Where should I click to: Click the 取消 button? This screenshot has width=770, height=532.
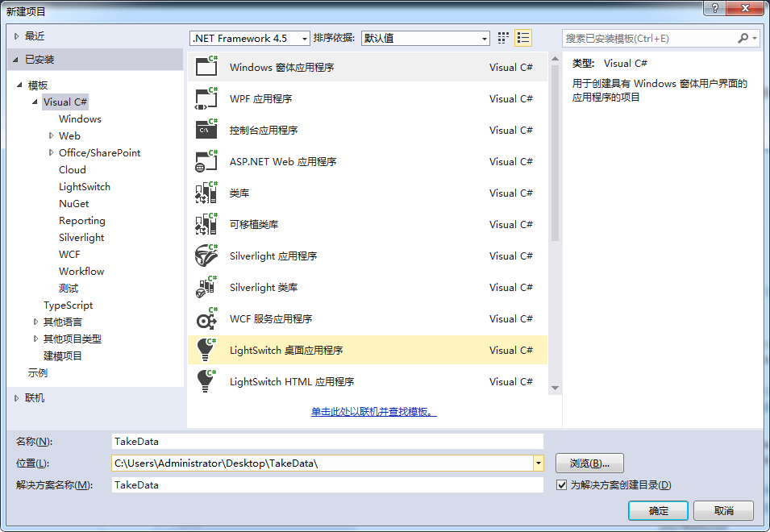tap(723, 510)
